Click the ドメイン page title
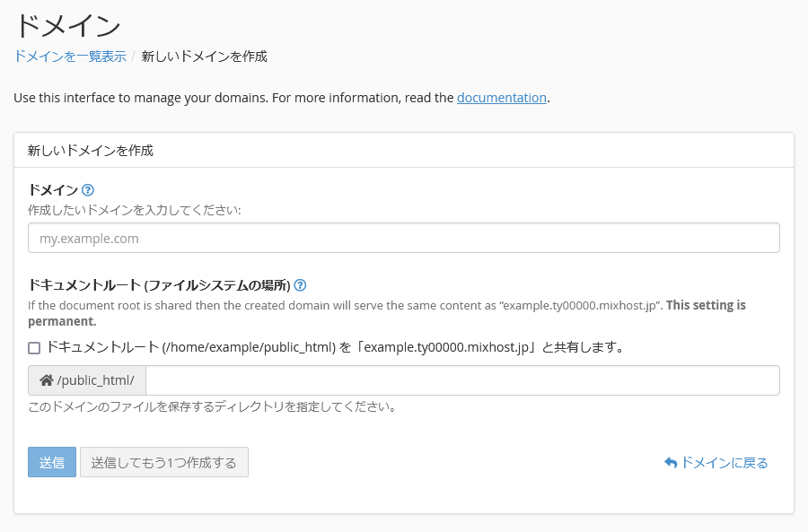 pos(67,25)
